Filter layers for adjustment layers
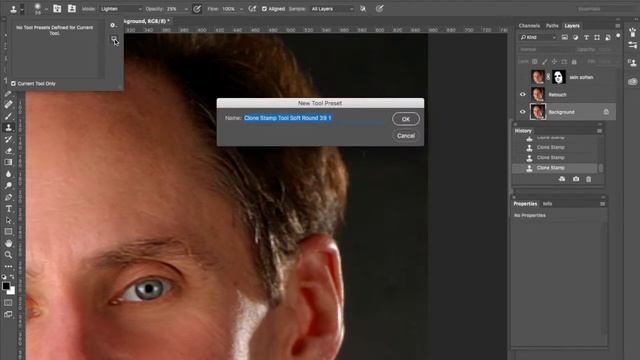 (576, 37)
